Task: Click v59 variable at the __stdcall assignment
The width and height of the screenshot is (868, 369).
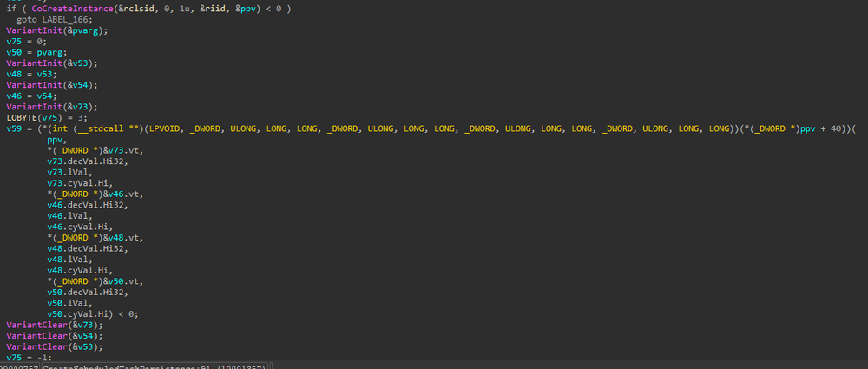Action: coord(14,128)
